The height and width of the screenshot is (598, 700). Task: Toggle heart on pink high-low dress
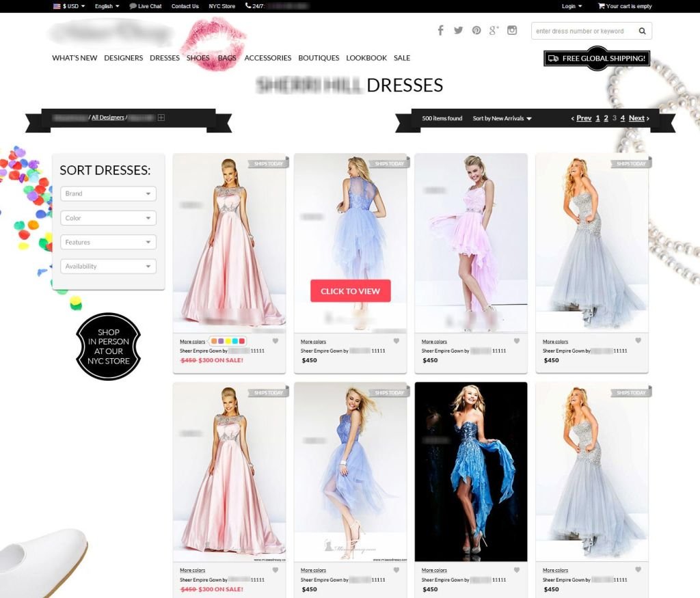click(517, 341)
